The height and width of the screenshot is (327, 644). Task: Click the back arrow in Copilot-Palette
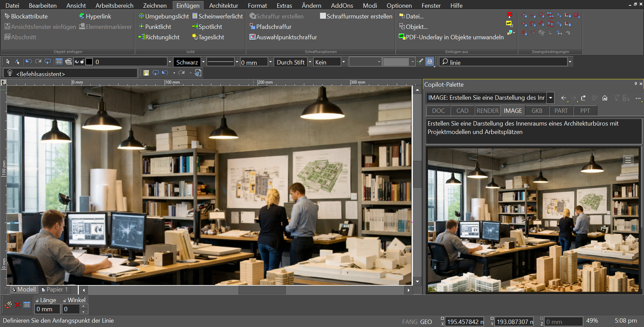tap(564, 98)
